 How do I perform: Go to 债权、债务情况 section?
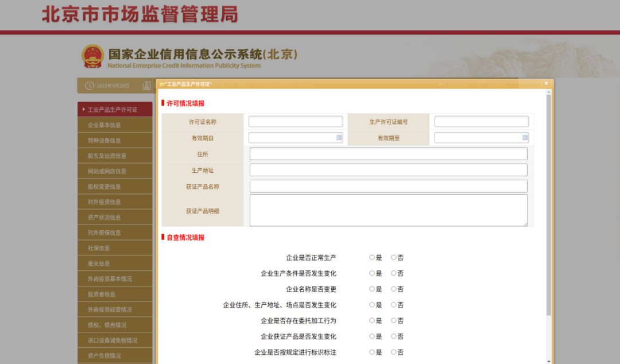tap(115, 326)
